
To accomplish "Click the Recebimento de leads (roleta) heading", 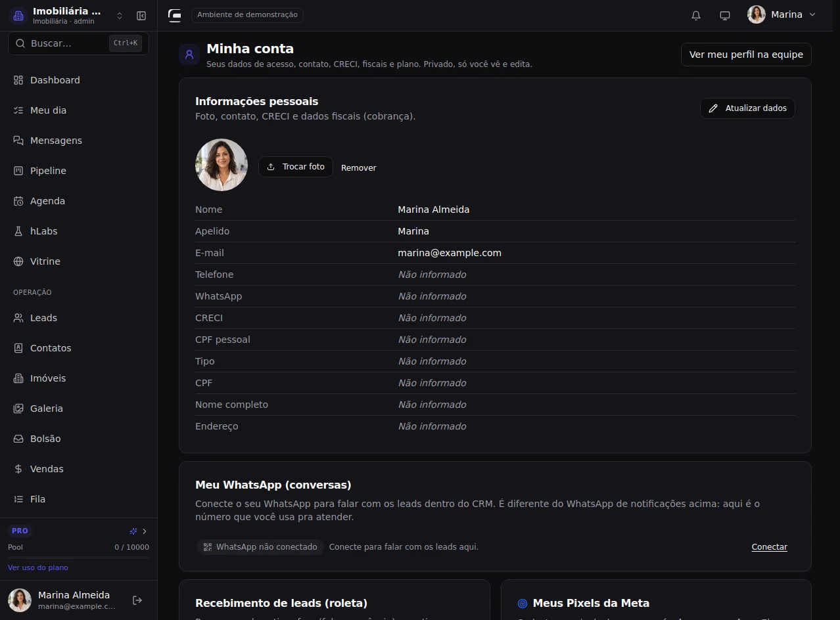I will pyautogui.click(x=281, y=603).
